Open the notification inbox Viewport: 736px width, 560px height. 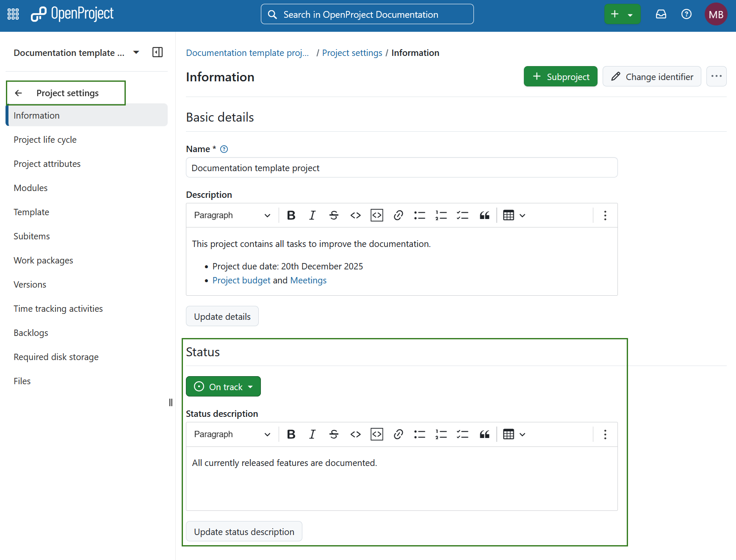[x=661, y=14]
